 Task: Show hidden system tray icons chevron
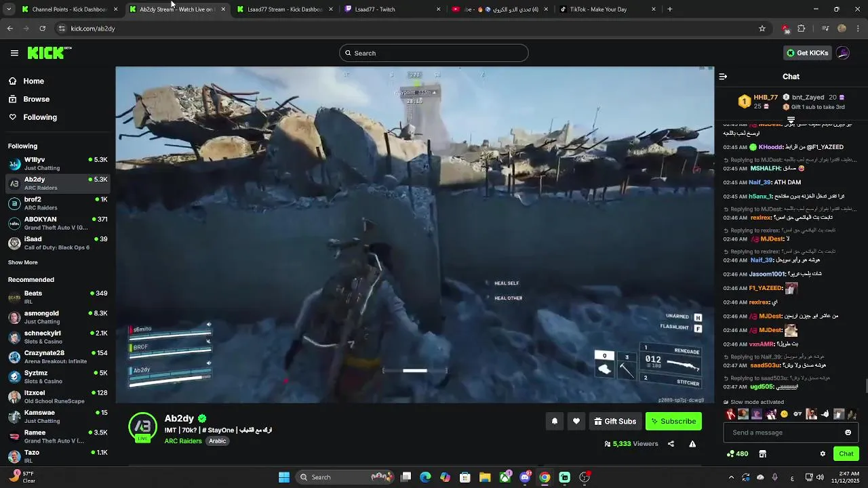coord(731,477)
